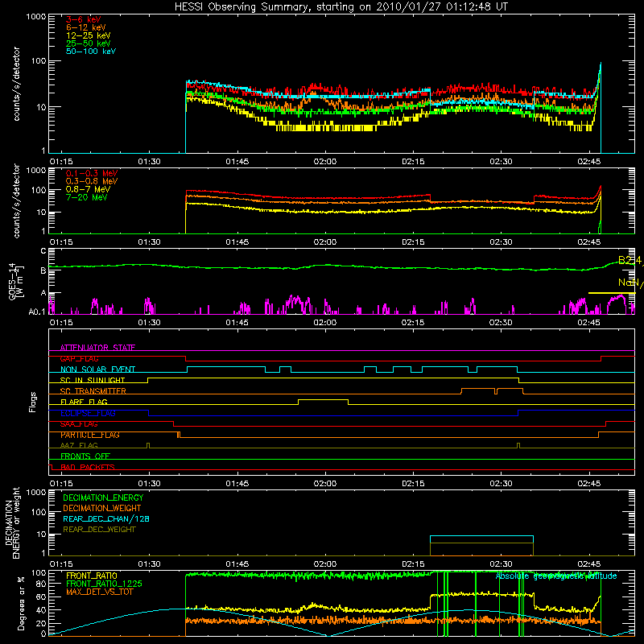Screen dimensions: 644x644
Task: Click the AAZ_FLAG label
Action: pyautogui.click(x=79, y=445)
